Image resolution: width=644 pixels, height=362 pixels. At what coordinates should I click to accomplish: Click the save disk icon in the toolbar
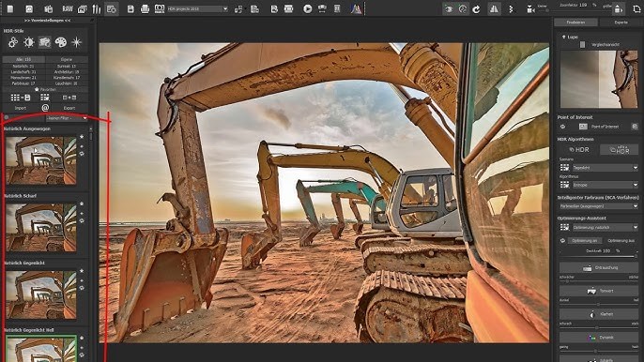(x=130, y=8)
